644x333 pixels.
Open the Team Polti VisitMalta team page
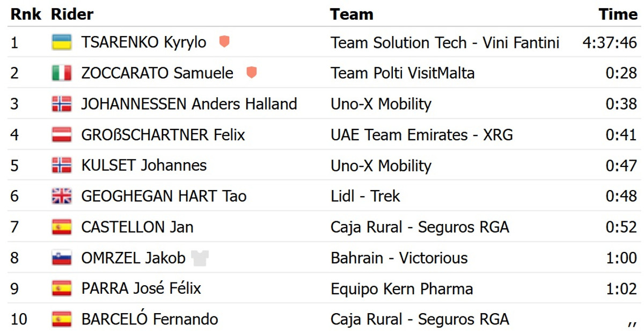coord(402,73)
